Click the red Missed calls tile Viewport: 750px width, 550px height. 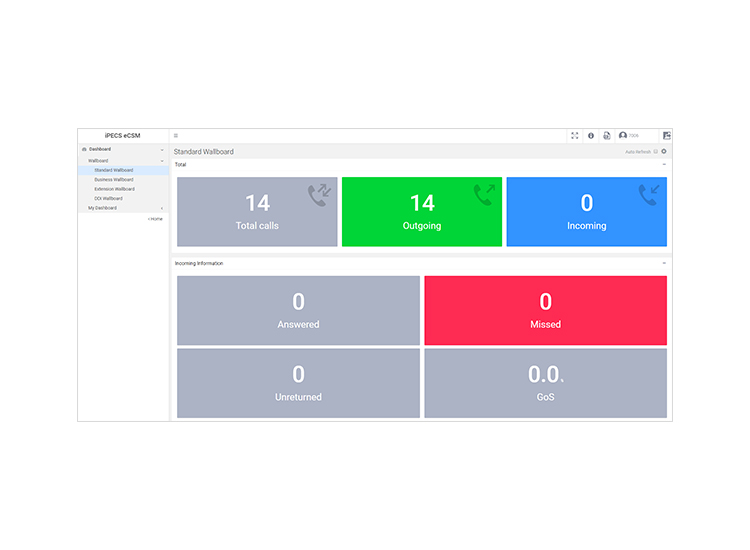click(x=545, y=310)
